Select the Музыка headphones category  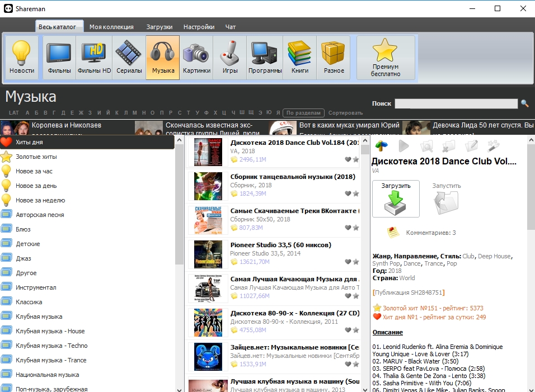[163, 57]
